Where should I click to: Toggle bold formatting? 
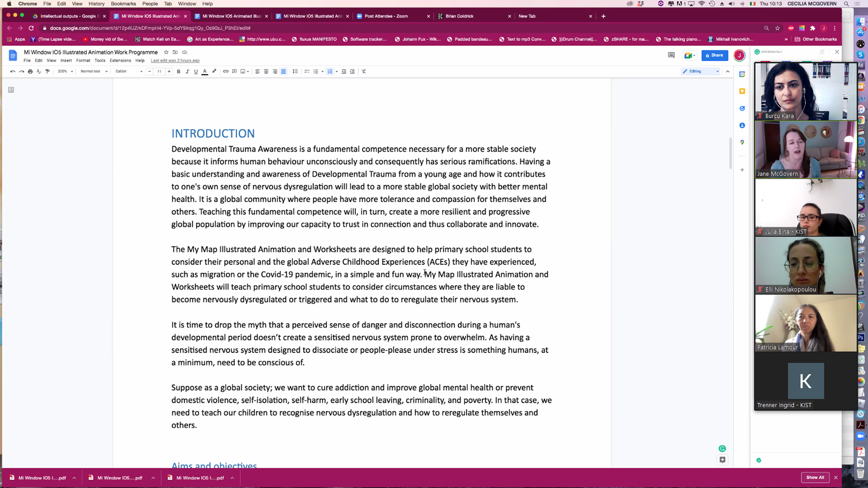[178, 71]
